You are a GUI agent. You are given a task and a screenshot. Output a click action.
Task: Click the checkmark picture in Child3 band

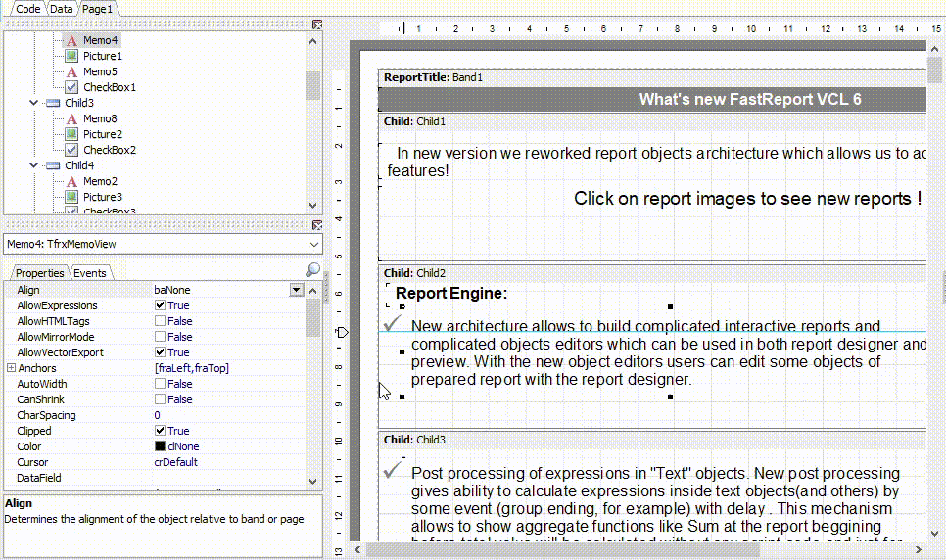394,469
